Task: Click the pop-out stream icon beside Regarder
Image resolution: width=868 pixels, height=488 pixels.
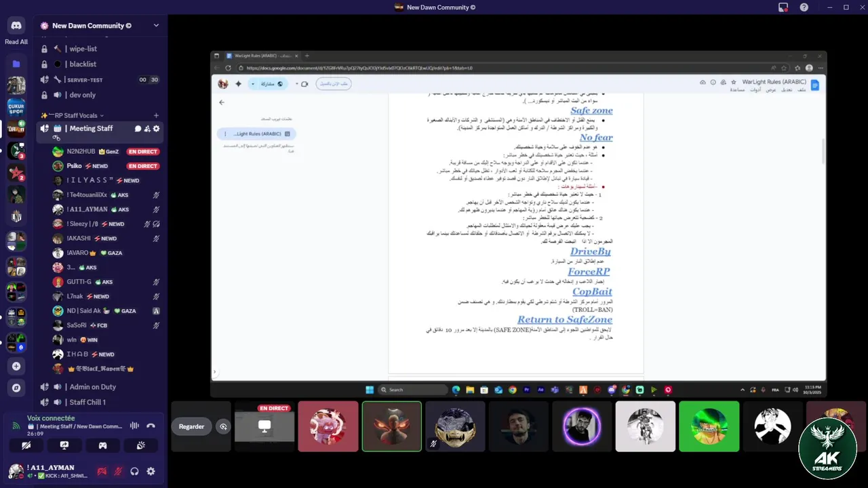Action: (223, 426)
